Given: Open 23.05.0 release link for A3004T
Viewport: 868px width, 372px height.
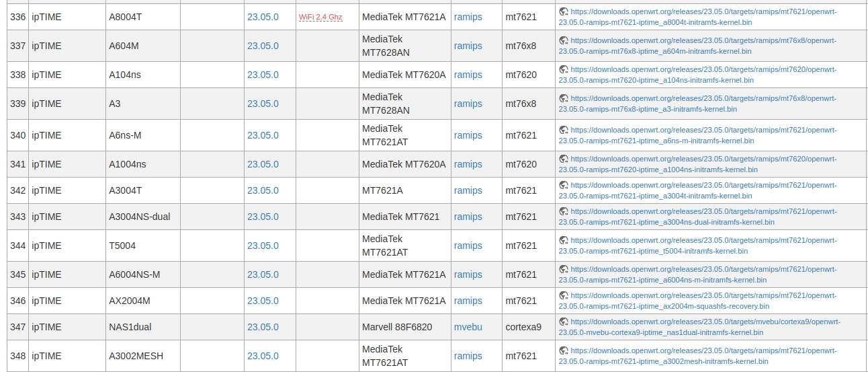Looking at the screenshot, I should click(263, 190).
